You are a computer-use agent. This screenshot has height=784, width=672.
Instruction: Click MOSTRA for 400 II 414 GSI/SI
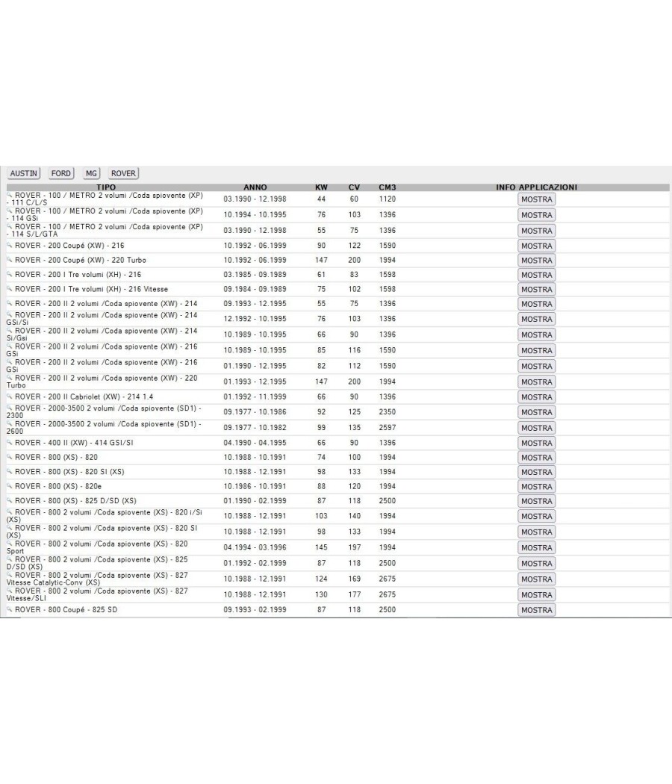click(537, 443)
